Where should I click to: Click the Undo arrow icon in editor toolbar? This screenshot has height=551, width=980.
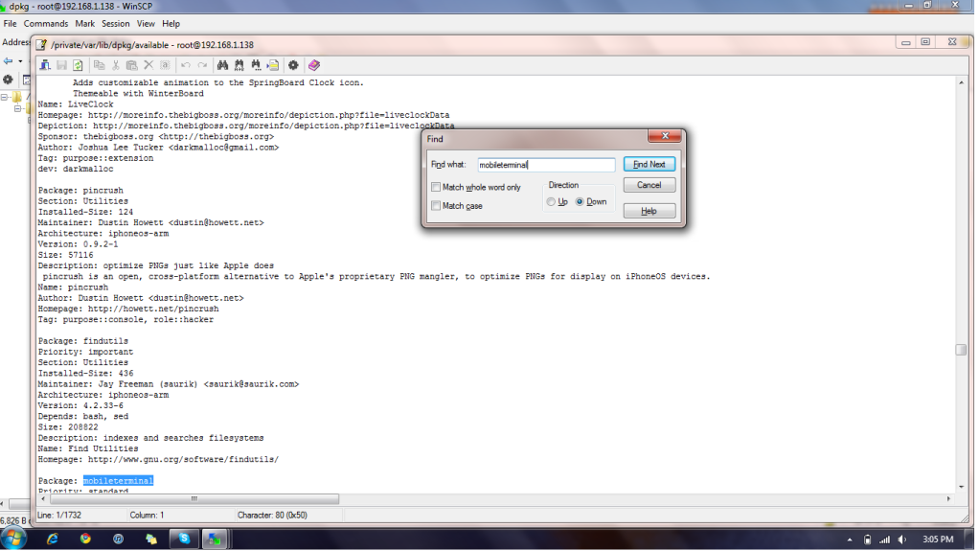point(186,65)
